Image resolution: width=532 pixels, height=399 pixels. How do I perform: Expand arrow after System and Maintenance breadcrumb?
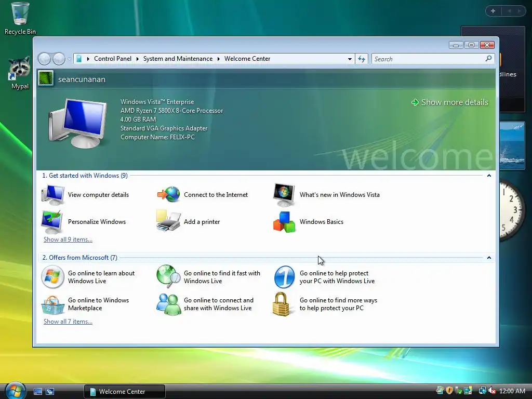tap(219, 59)
